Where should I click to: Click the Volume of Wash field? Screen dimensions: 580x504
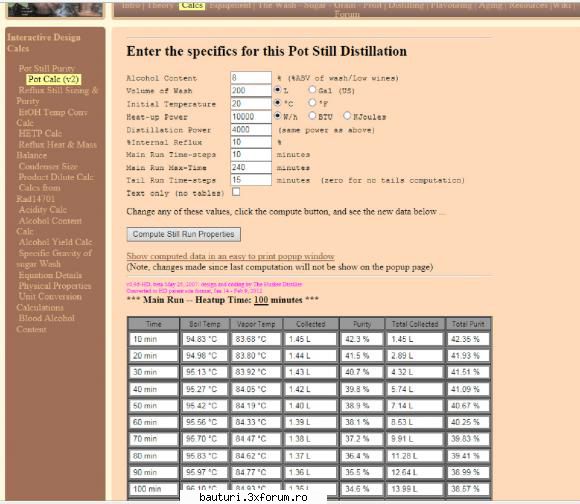coord(251,91)
